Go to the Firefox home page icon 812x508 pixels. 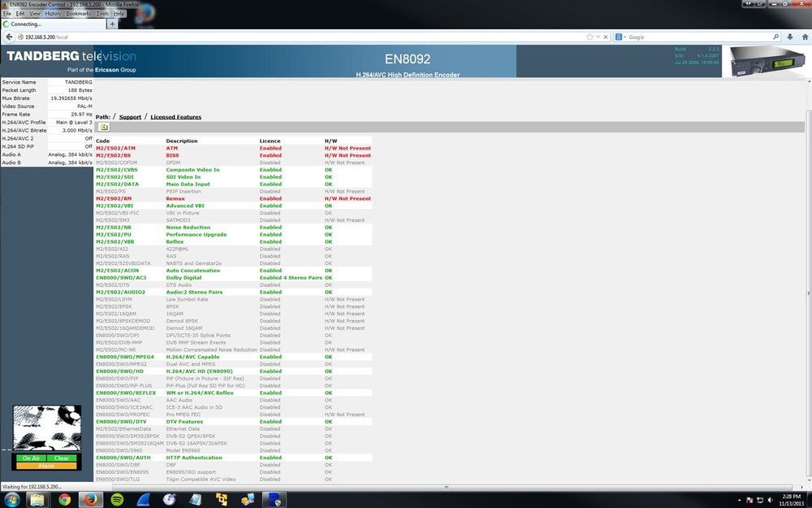(802, 37)
